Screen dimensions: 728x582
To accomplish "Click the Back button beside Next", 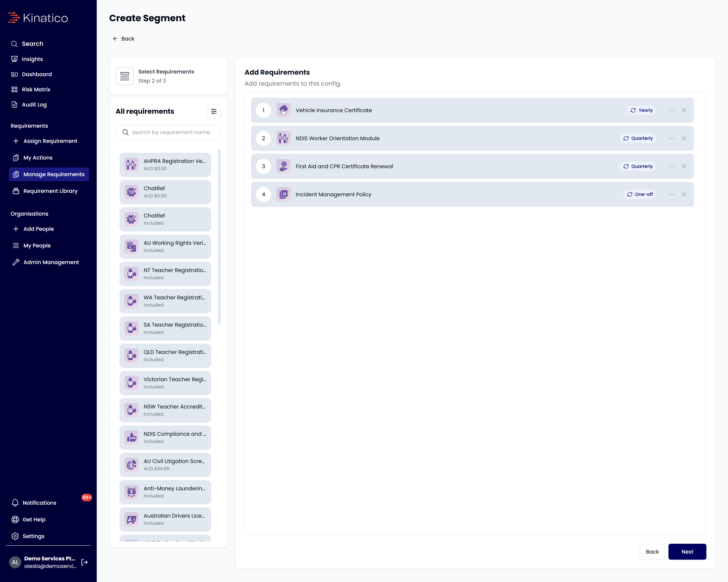I will (x=652, y=552).
